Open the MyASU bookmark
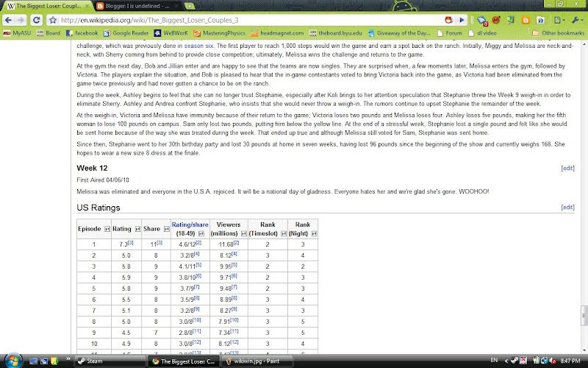 point(17,33)
